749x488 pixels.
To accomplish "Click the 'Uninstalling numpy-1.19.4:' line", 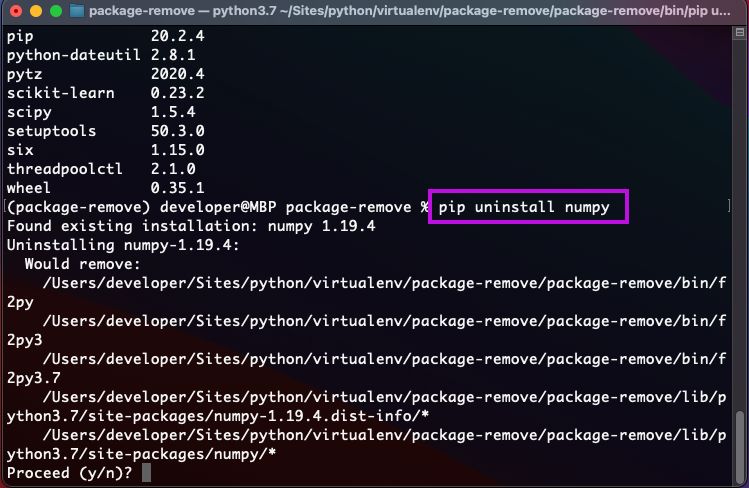I will point(123,245).
